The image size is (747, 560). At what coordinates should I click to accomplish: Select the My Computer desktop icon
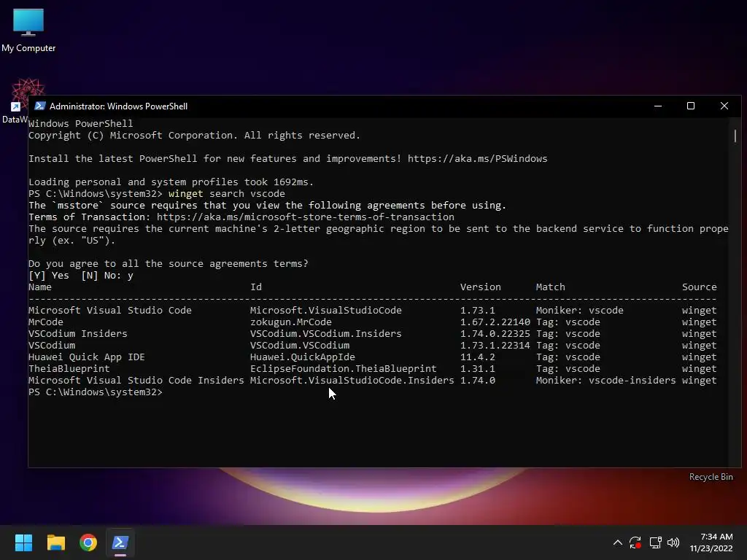click(28, 31)
